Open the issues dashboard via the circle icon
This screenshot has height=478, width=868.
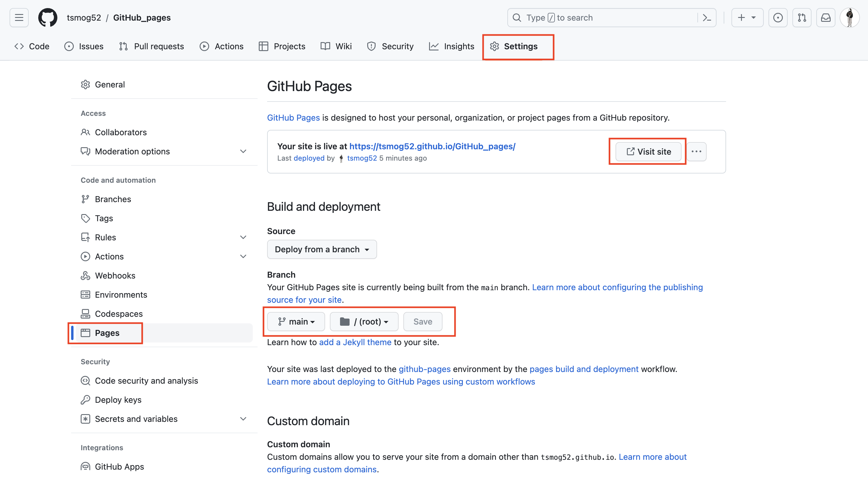click(778, 18)
